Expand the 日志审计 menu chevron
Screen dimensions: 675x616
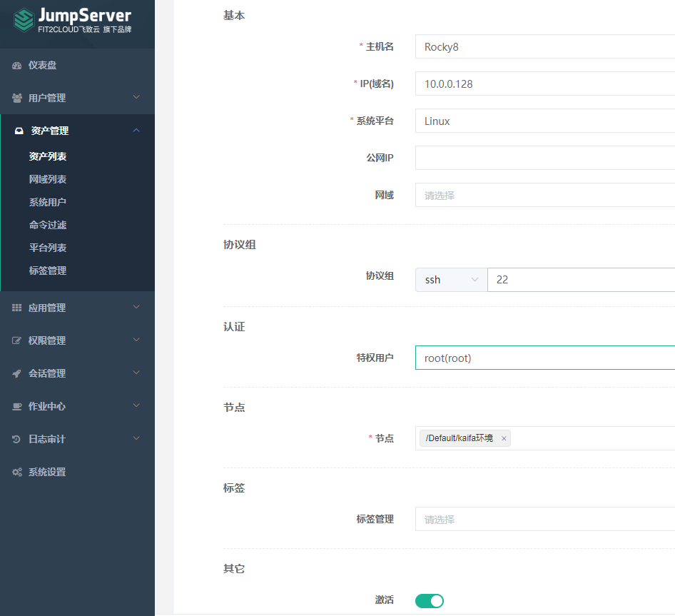(136, 438)
